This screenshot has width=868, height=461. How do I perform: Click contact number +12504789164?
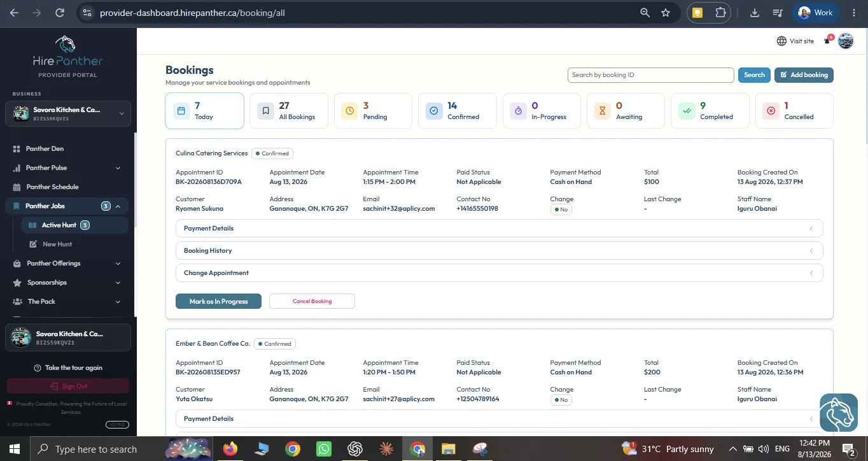pyautogui.click(x=478, y=399)
